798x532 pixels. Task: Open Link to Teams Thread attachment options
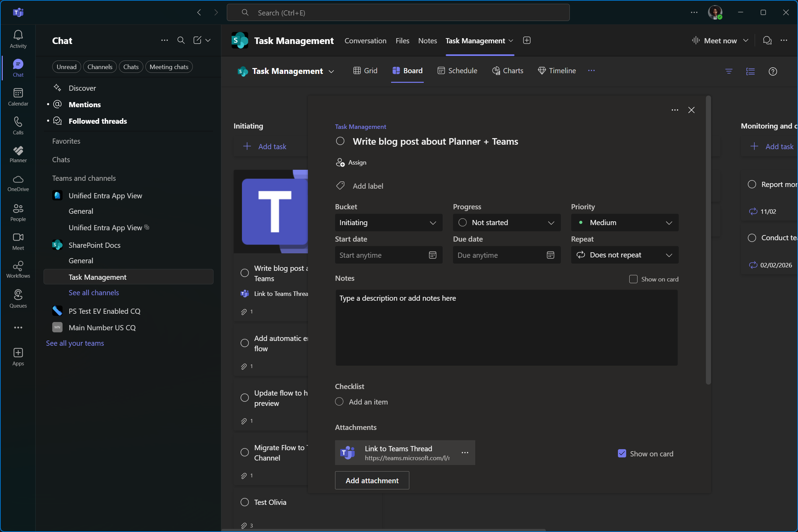click(465, 453)
